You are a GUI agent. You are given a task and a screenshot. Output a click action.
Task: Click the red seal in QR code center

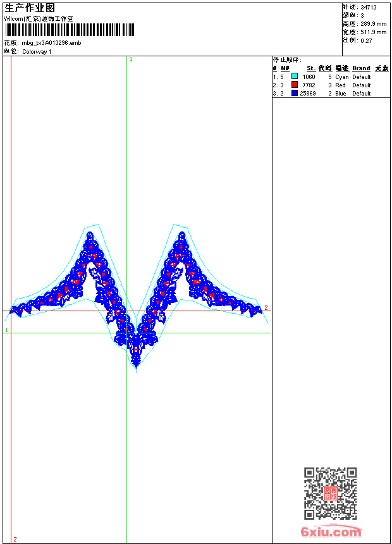[331, 493]
